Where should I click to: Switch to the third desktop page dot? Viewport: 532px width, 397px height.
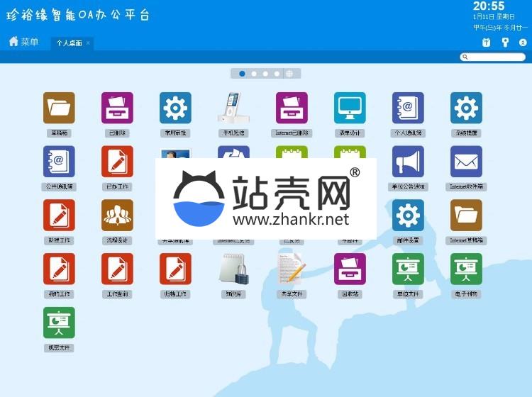click(265, 74)
